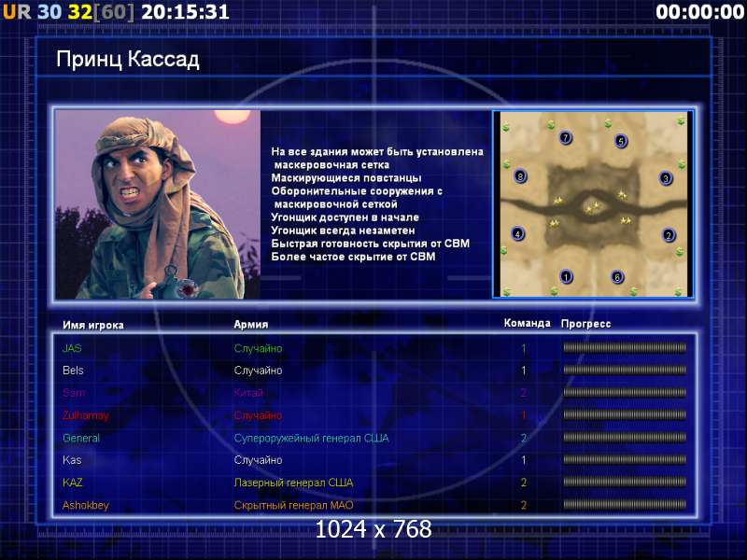Click team number in KAZ row
Image resolution: width=747 pixels, height=560 pixels.
[x=524, y=483]
